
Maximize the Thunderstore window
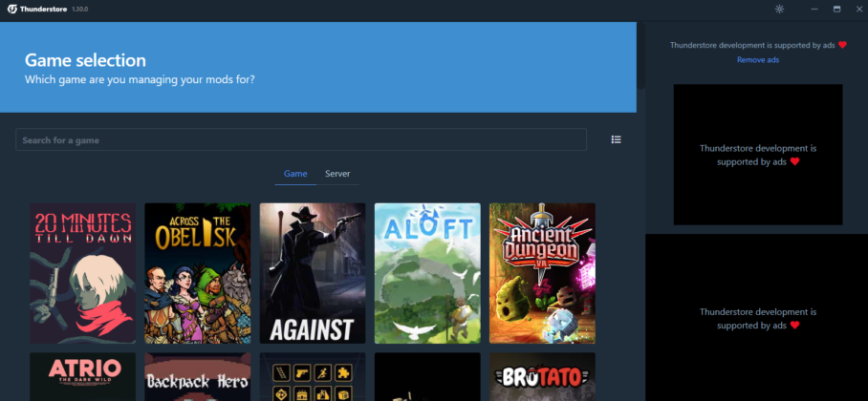click(x=836, y=9)
